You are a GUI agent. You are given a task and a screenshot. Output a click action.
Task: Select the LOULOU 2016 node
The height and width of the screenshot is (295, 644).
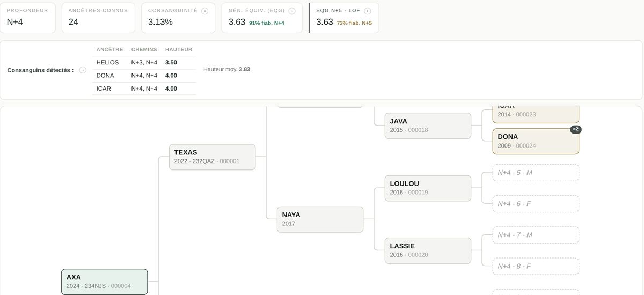tap(428, 188)
